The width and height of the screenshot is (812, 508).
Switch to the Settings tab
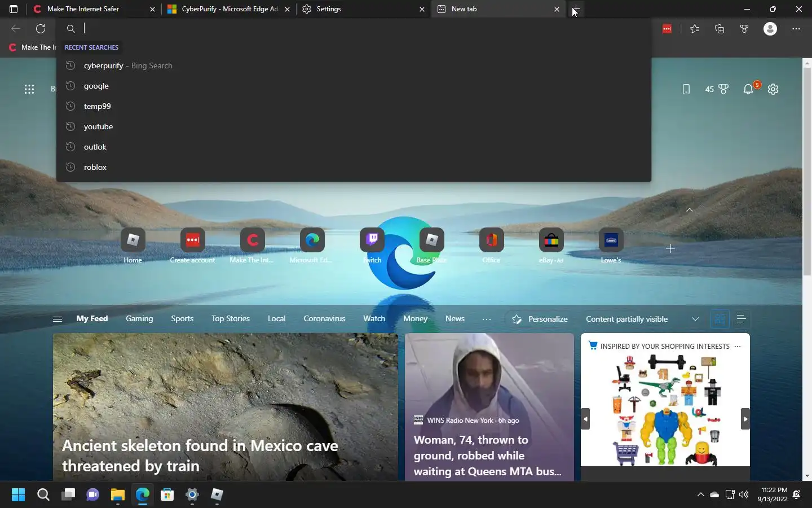pos(363,9)
